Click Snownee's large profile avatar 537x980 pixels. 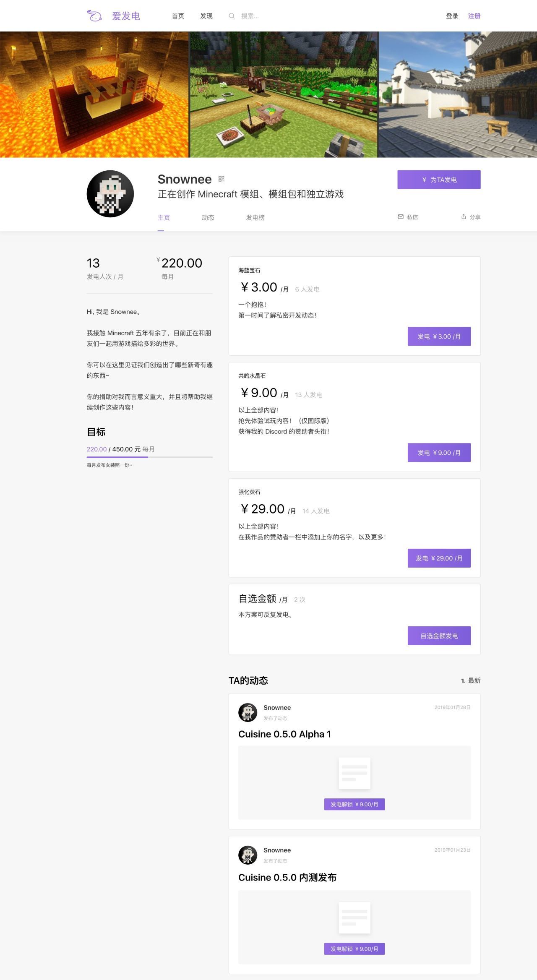(110, 194)
